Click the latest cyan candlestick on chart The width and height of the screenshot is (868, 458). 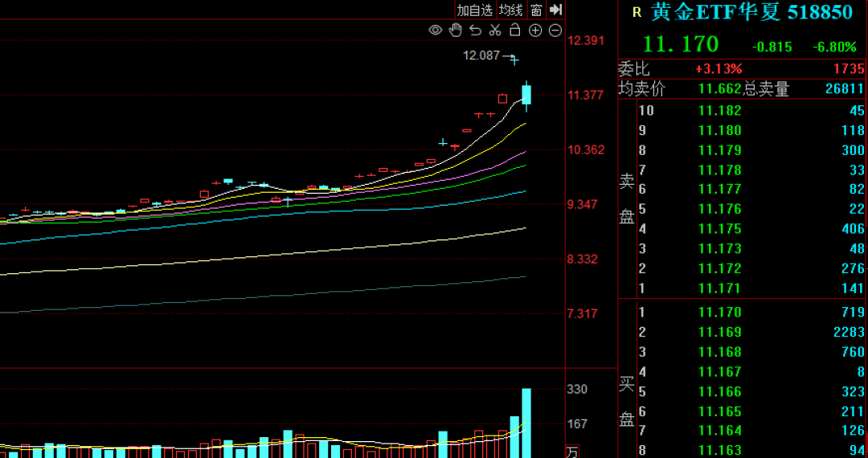tap(526, 95)
